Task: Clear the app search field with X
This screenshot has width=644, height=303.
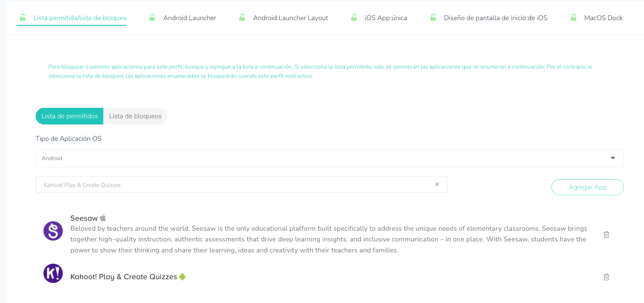Action: point(437,185)
